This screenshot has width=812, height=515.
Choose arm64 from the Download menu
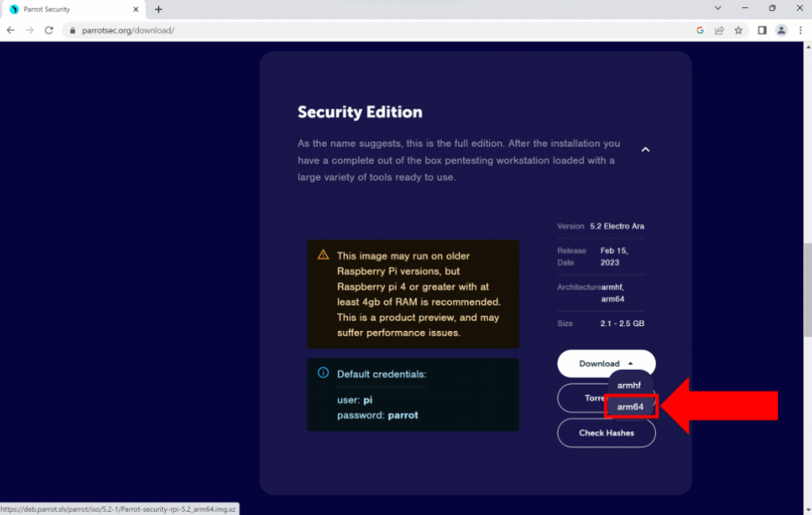click(630, 407)
